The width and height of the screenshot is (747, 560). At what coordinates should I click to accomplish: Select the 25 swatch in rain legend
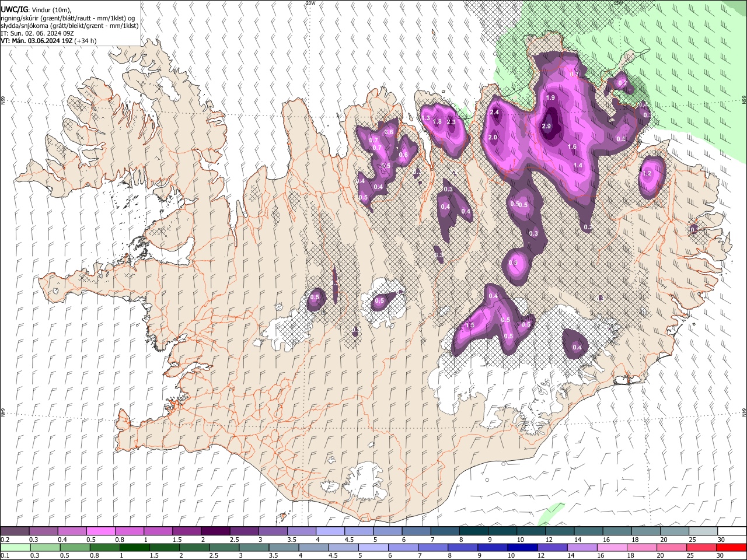(x=701, y=548)
